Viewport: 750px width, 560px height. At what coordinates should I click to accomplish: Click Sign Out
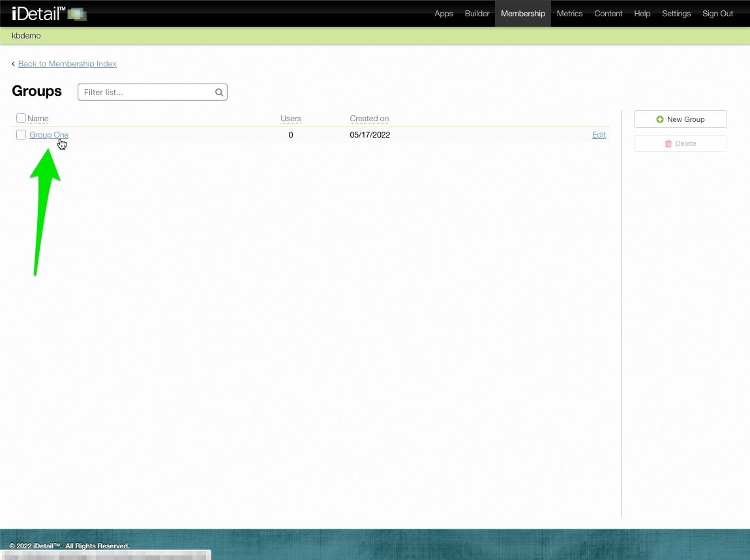click(717, 14)
